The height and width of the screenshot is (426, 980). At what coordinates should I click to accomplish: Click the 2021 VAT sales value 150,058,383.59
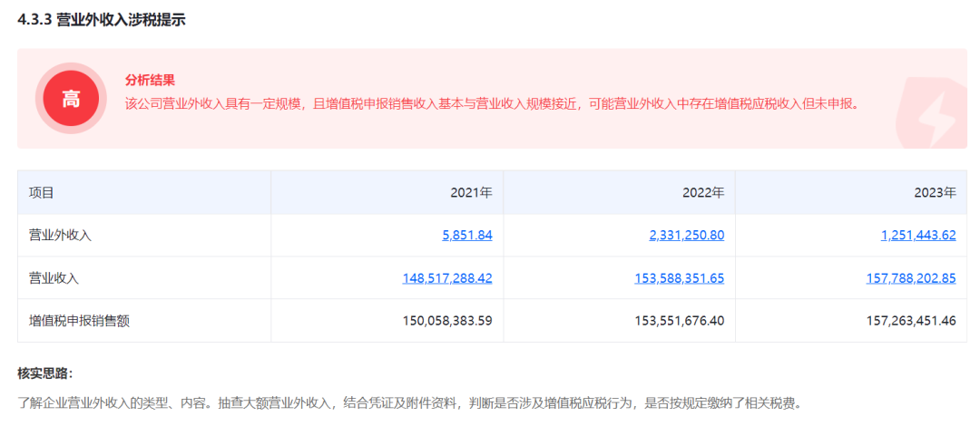coord(447,321)
